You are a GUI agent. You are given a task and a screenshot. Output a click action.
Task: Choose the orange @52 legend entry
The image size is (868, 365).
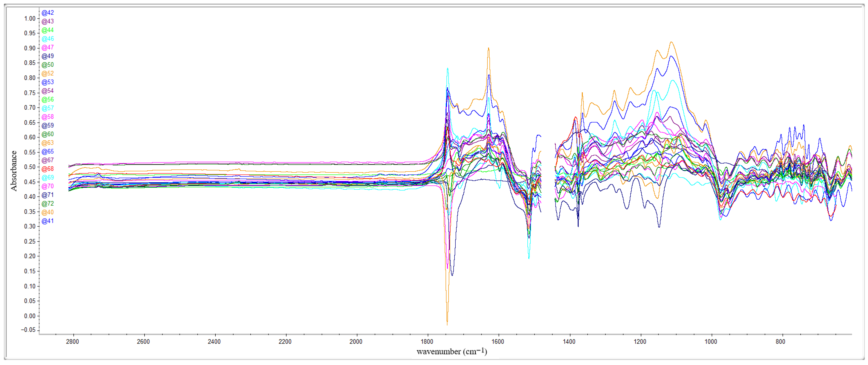tap(47, 73)
